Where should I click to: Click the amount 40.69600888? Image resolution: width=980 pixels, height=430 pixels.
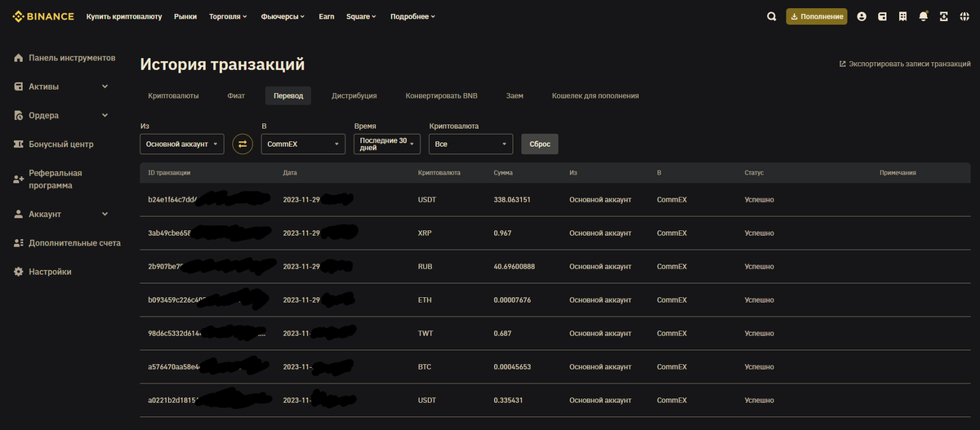(514, 266)
